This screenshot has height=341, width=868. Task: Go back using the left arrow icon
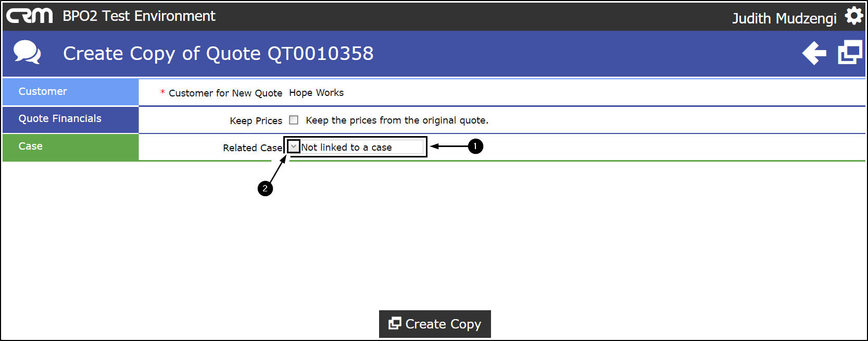(814, 53)
